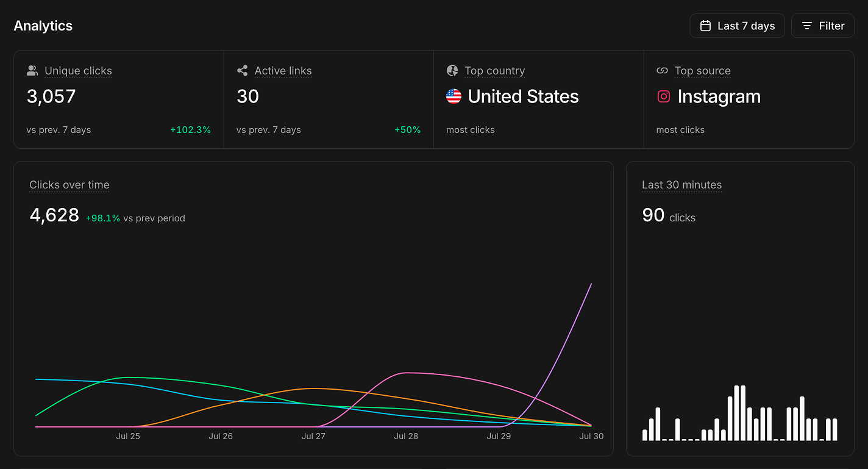
Task: Click the 4,628 total clicks value
Action: (x=54, y=215)
